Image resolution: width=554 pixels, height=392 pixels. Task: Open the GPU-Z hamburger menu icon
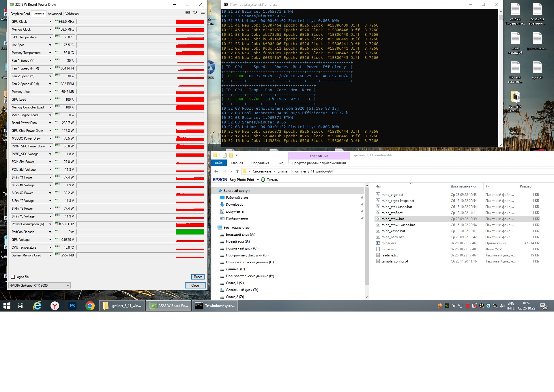point(203,12)
